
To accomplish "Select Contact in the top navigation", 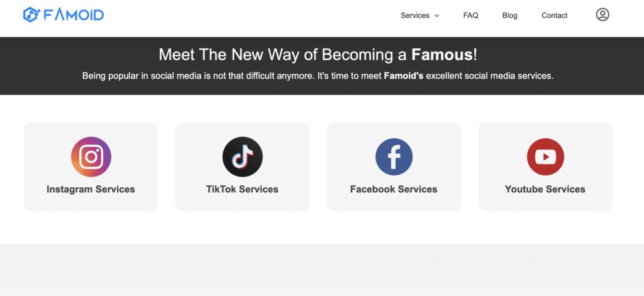I will point(555,16).
